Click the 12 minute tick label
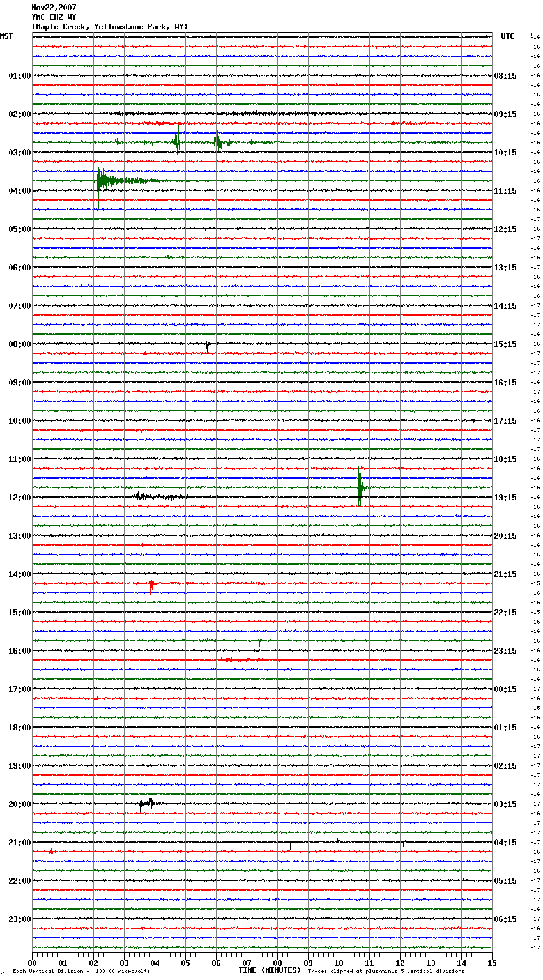 click(x=400, y=963)
